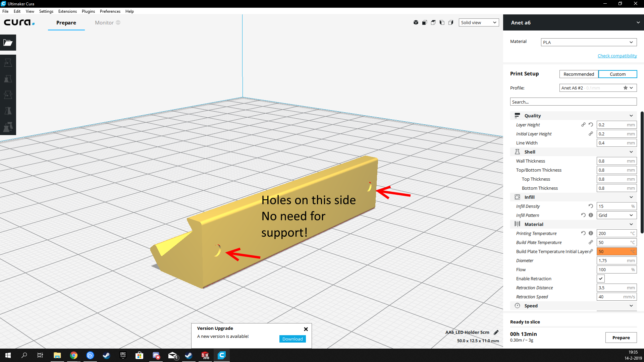The height and width of the screenshot is (362, 644).
Task: Click the Infill Density value field
Action: [x=616, y=206]
